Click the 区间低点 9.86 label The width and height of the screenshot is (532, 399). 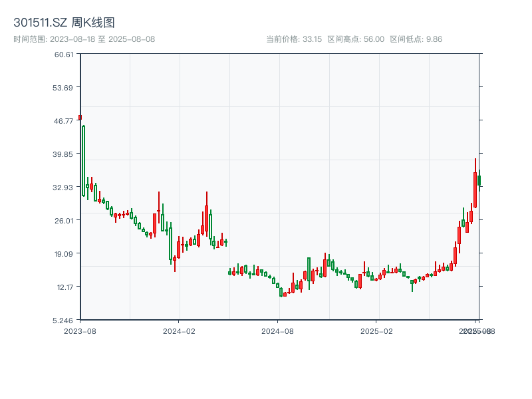click(416, 39)
